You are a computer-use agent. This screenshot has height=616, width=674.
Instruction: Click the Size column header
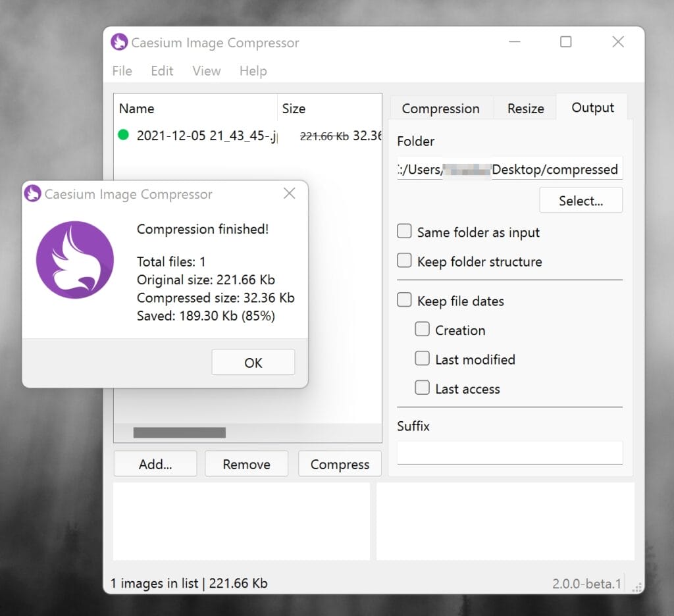point(330,109)
